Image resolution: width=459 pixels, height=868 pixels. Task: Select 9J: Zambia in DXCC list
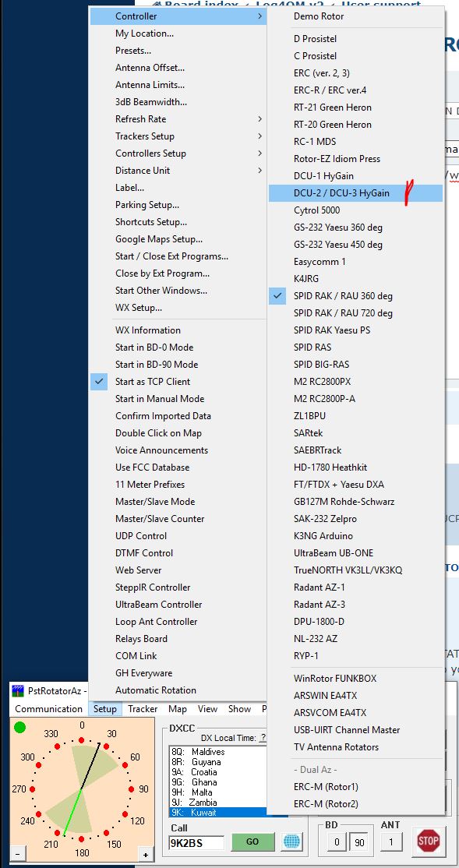tap(217, 802)
